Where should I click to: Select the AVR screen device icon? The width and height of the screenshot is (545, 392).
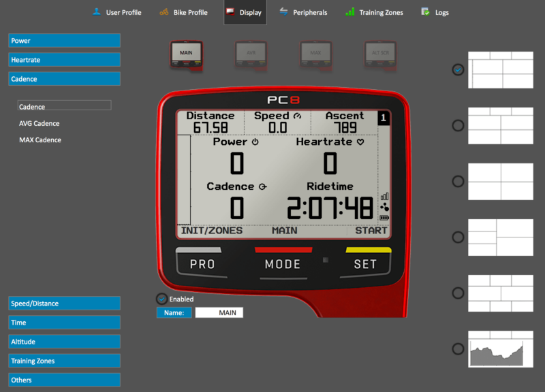(x=251, y=56)
